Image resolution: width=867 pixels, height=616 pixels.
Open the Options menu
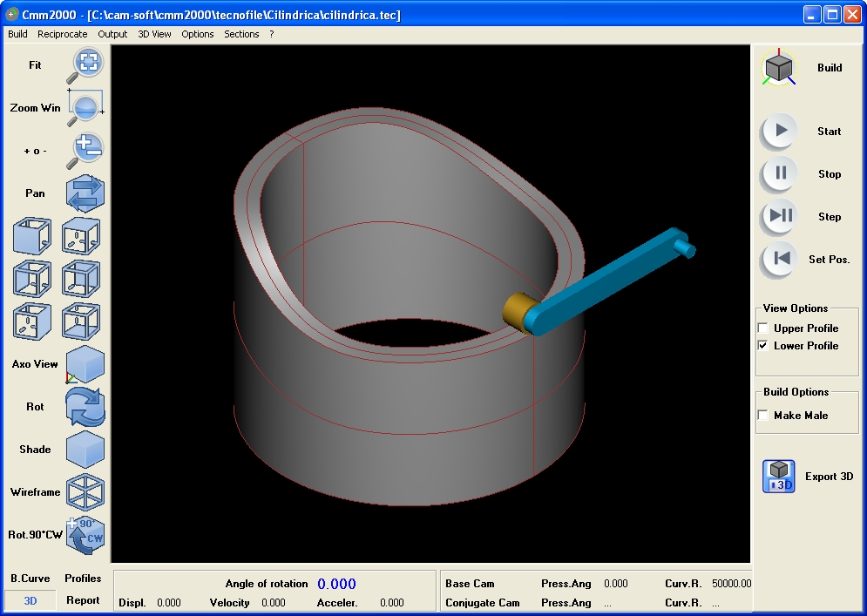(x=198, y=34)
